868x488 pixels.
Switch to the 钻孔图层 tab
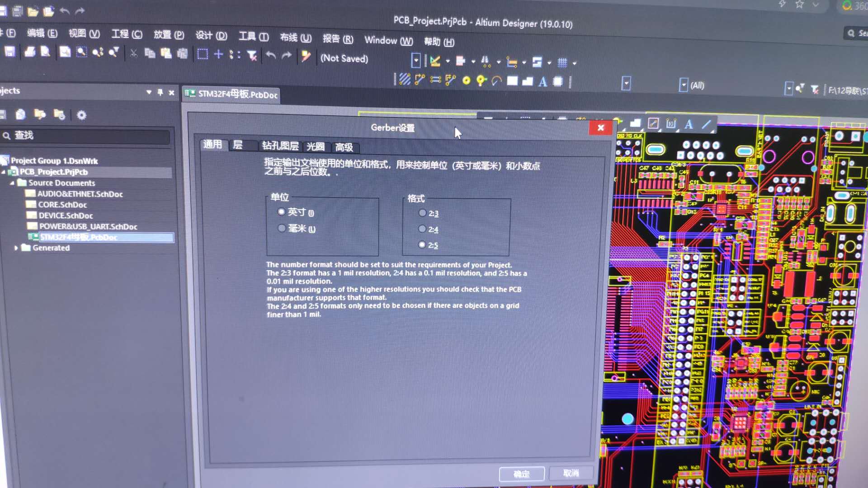pos(280,146)
